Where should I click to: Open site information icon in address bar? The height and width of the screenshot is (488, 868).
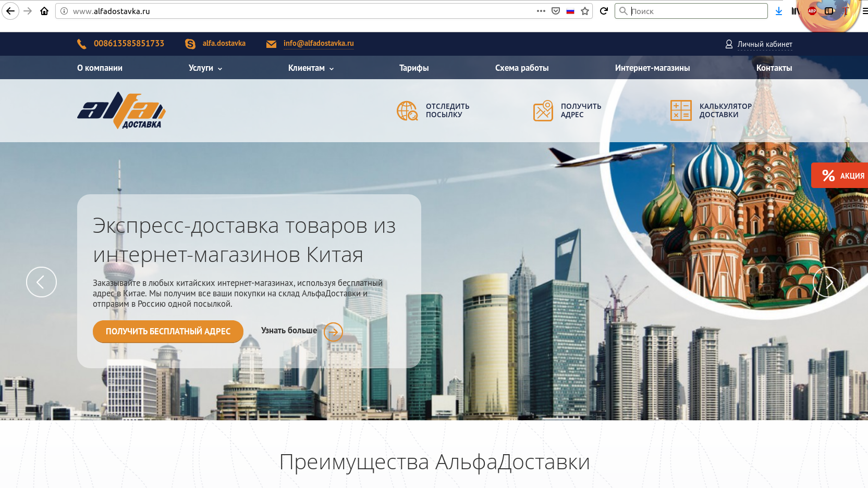tap(64, 11)
